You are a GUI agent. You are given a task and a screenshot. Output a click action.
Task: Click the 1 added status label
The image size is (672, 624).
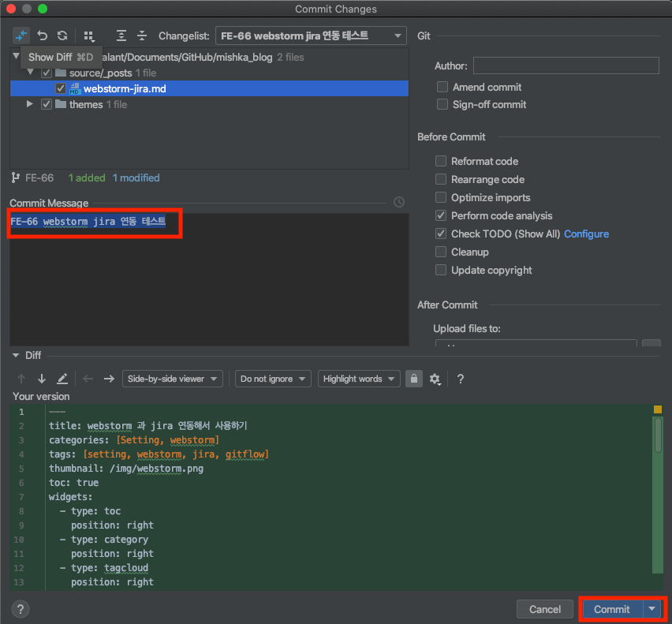tap(87, 177)
